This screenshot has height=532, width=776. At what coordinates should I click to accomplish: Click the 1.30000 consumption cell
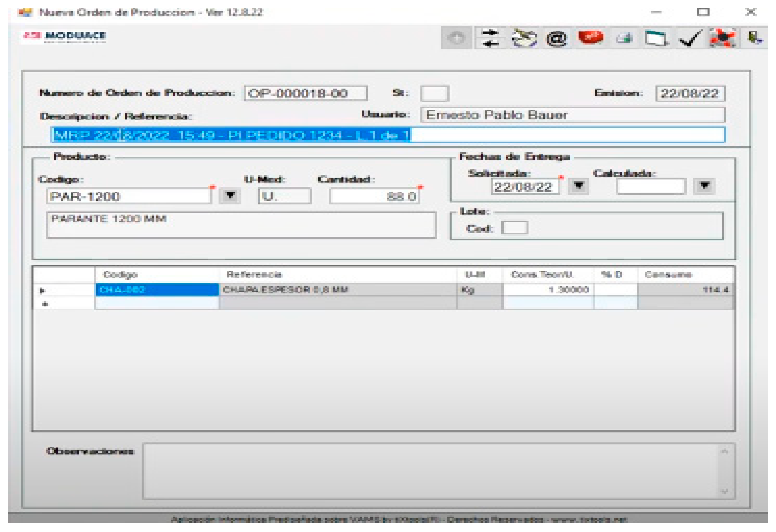(x=548, y=290)
